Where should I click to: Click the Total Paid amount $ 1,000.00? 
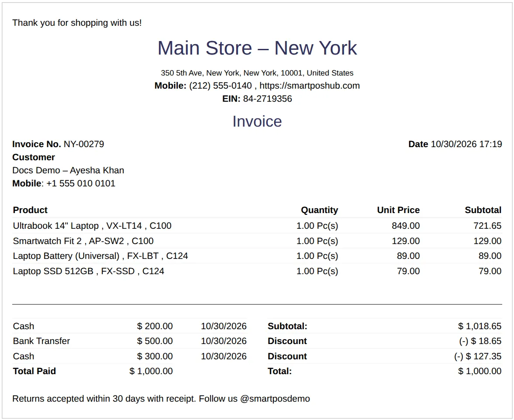(x=151, y=371)
